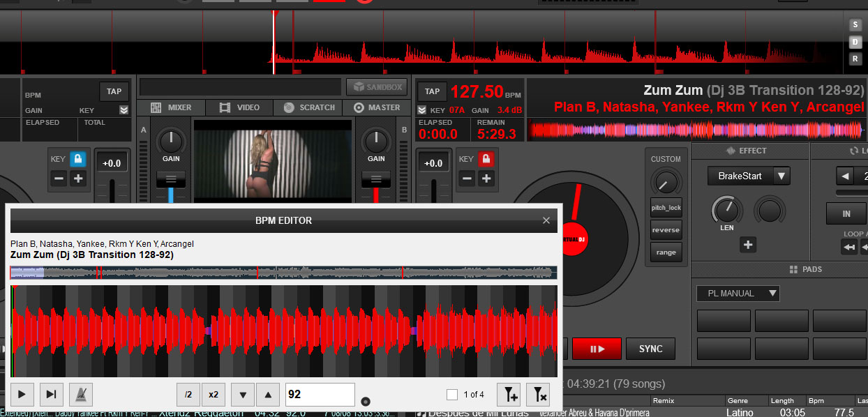The height and width of the screenshot is (417, 868).
Task: Toggle the pitch_lock custom button
Action: click(666, 208)
